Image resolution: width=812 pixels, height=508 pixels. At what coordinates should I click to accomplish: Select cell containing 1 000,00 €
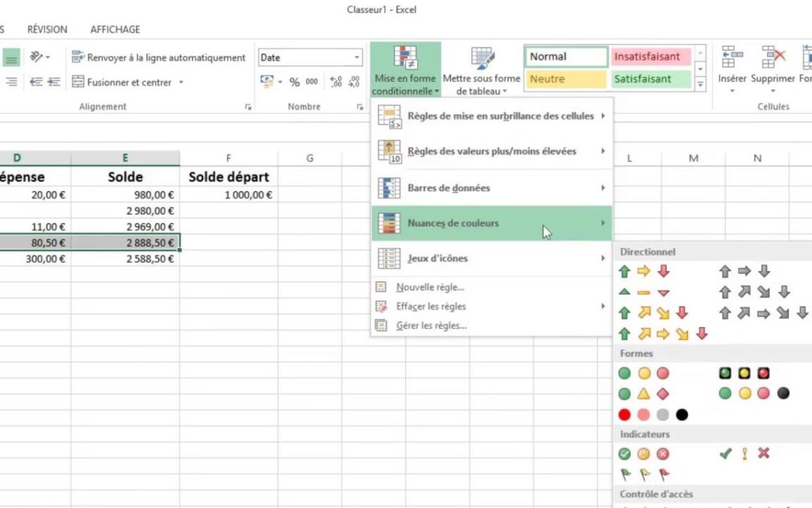(229, 195)
